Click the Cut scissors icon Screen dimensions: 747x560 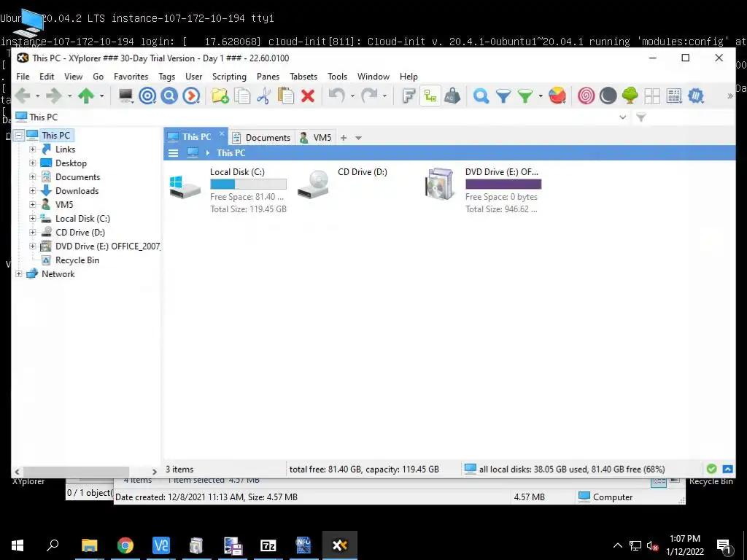(263, 96)
